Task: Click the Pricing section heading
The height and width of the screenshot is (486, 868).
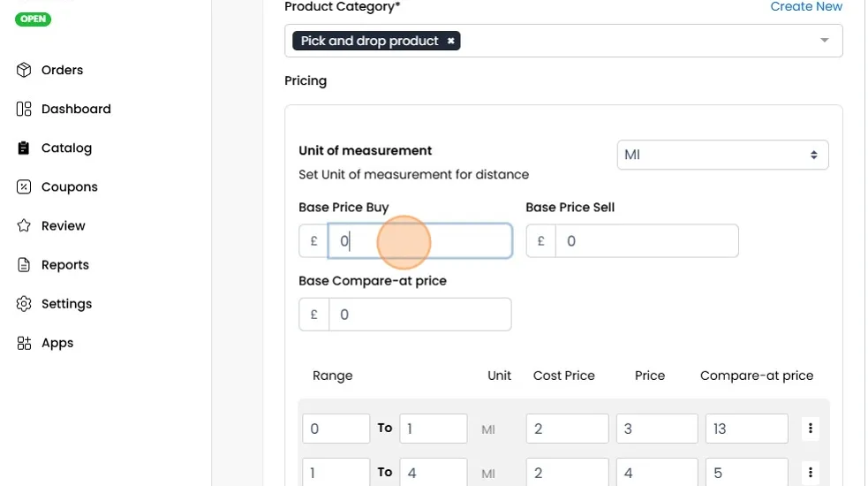Action: point(306,81)
